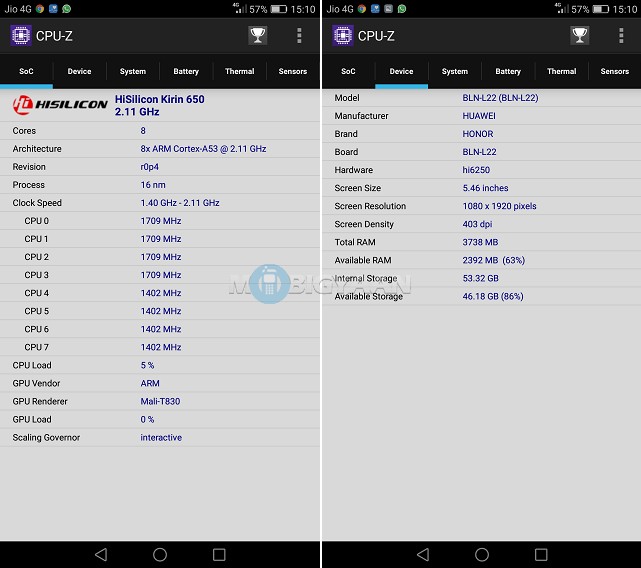Screen dimensions: 641x568
Task: Select Architecture value '8x ARM Cortex-A53 @ 2.11 GHz'
Action: (x=203, y=149)
